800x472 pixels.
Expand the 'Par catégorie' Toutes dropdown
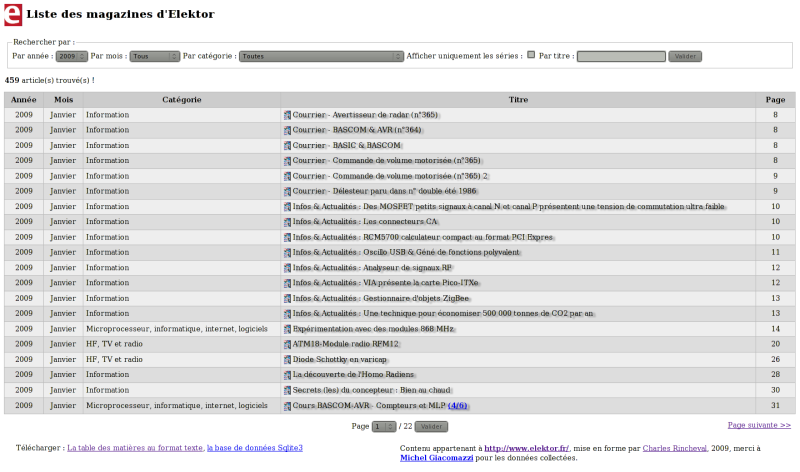(x=321, y=56)
